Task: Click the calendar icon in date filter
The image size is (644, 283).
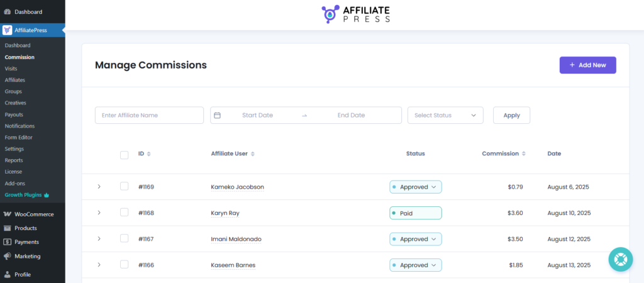Action: [218, 116]
